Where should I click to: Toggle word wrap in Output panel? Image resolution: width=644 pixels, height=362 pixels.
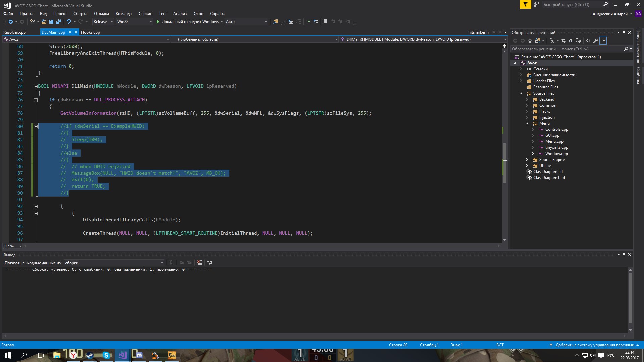click(209, 263)
